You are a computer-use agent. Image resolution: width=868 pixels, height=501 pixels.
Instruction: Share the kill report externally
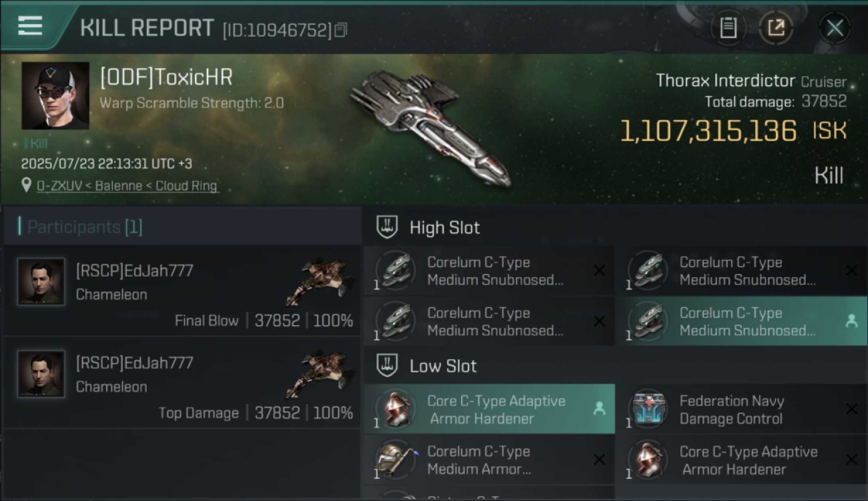[776, 28]
